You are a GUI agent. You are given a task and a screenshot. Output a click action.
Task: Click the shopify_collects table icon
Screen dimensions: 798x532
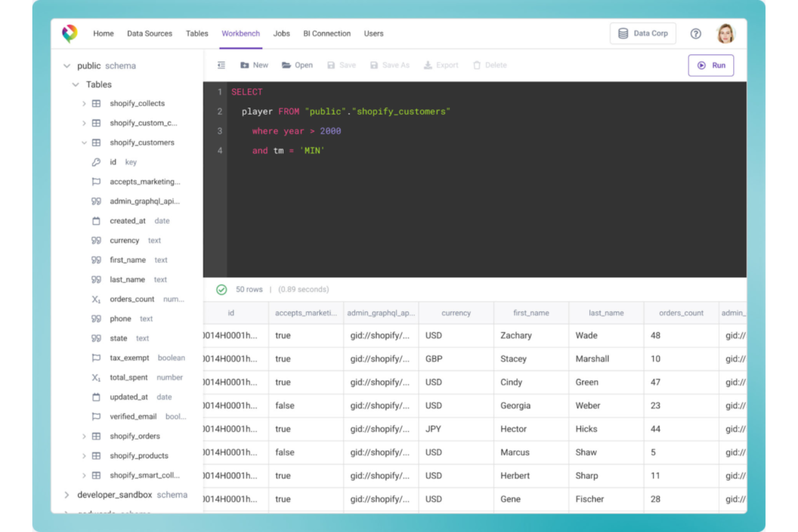click(x=96, y=103)
